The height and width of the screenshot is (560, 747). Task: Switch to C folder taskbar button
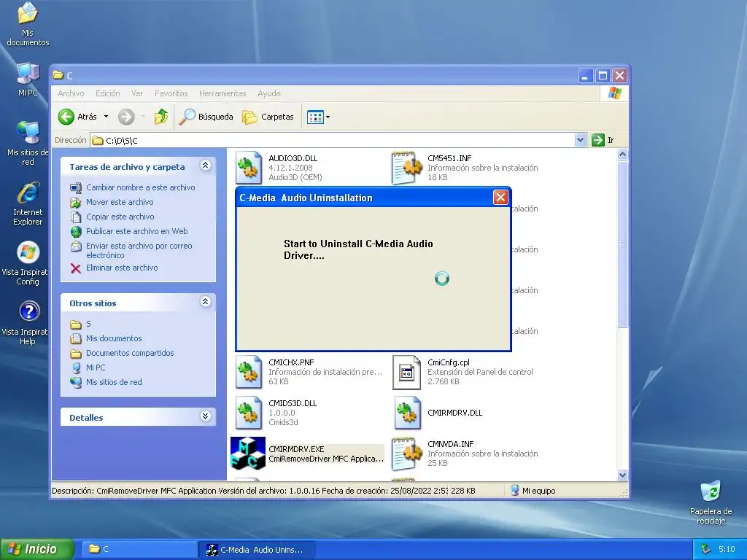(139, 550)
